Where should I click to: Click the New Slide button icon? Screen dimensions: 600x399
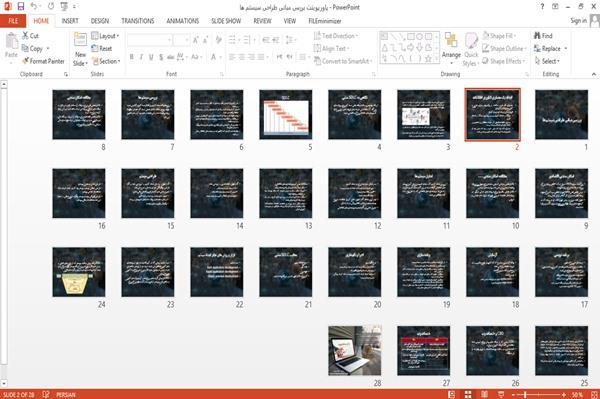(80, 40)
